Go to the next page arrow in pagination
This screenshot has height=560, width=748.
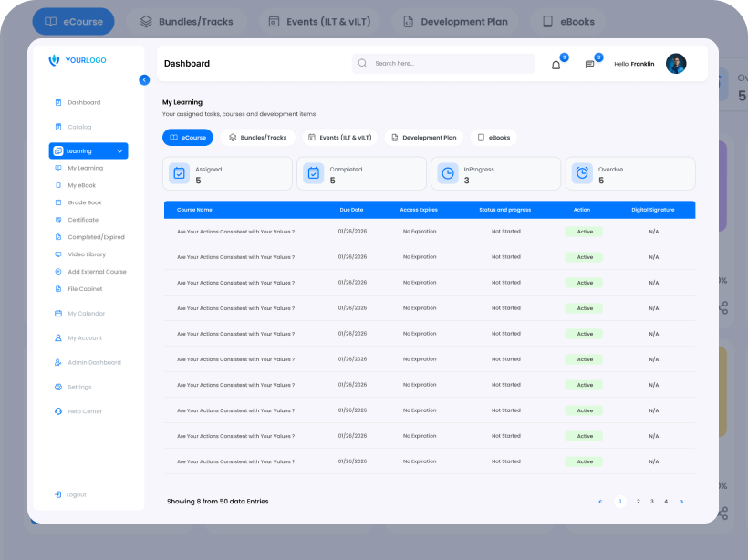tap(681, 502)
